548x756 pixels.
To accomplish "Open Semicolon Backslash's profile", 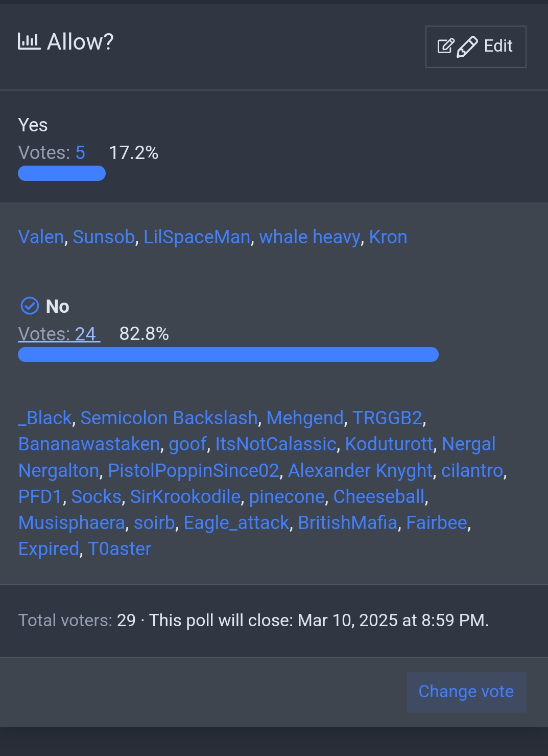I will coord(169,418).
